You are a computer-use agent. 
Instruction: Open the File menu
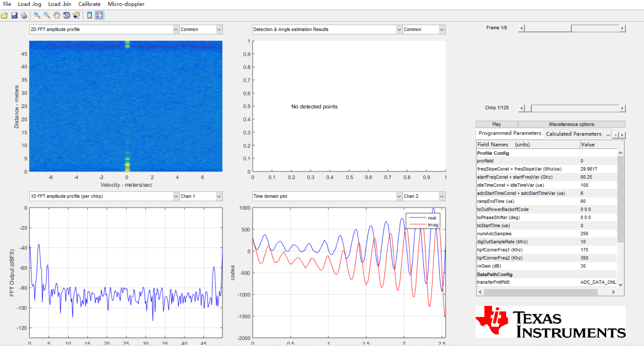pos(7,4)
